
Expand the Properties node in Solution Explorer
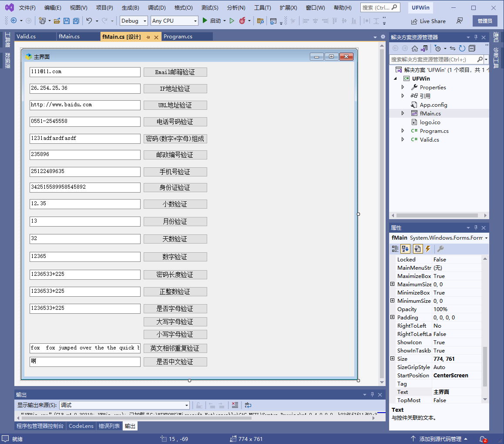(x=403, y=87)
